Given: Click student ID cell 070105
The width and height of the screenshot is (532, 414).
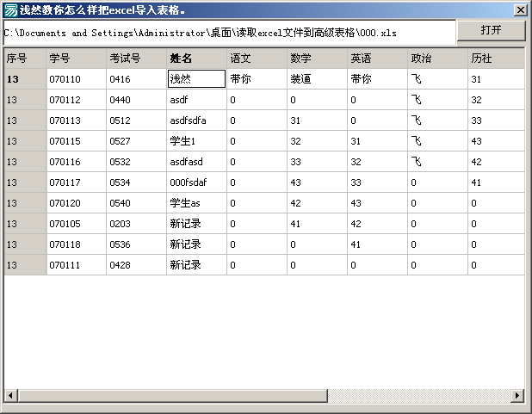Looking at the screenshot, I should coord(77,224).
